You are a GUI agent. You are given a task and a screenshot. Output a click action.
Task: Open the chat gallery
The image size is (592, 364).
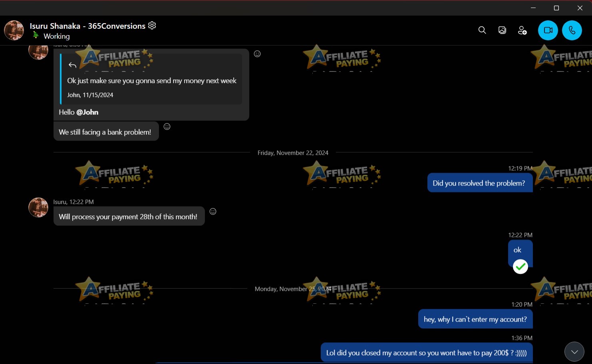[502, 30]
